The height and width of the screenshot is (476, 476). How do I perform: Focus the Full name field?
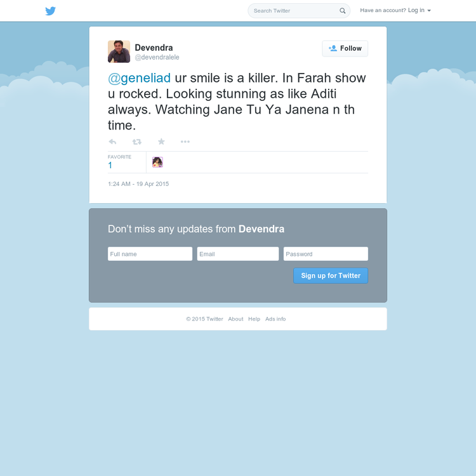click(150, 254)
